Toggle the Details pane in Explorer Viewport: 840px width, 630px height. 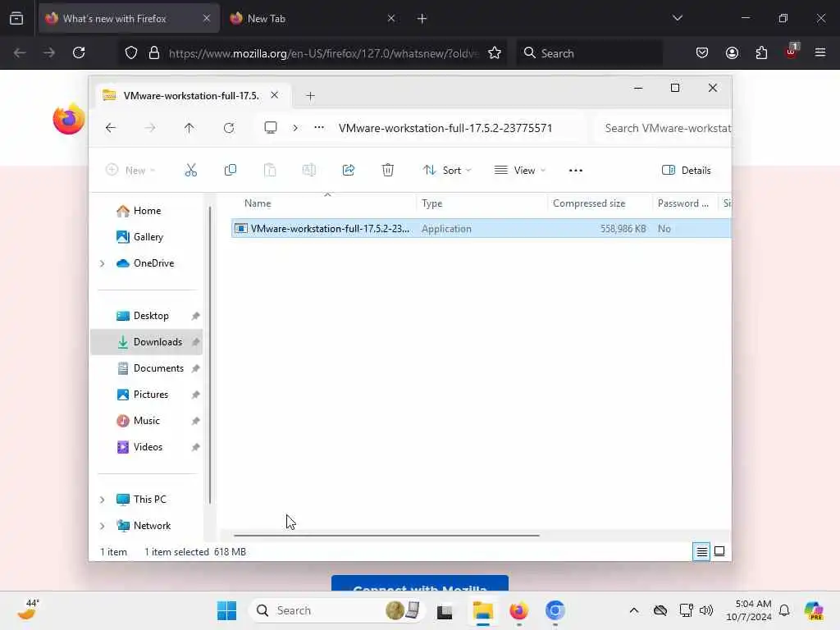[687, 171]
